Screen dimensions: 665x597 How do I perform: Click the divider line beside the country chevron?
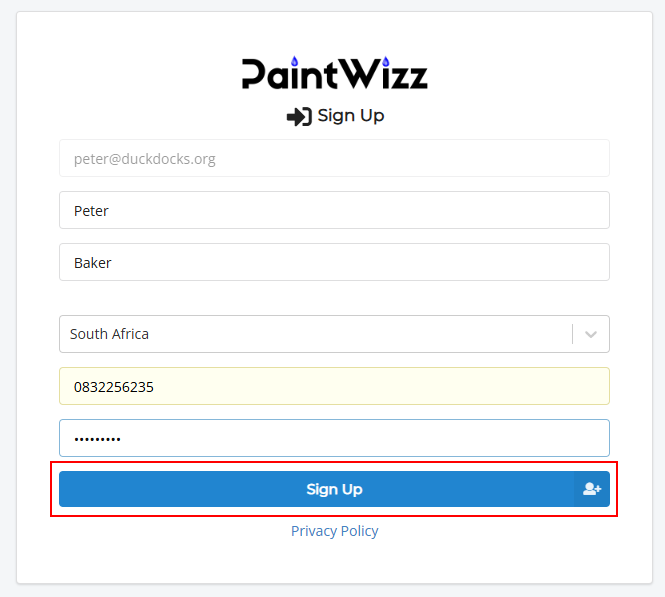point(573,334)
